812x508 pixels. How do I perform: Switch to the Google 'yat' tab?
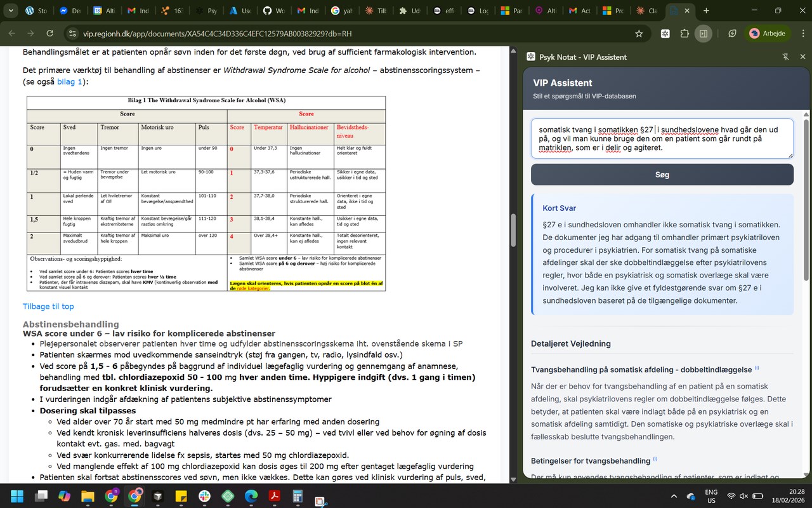tap(341, 11)
